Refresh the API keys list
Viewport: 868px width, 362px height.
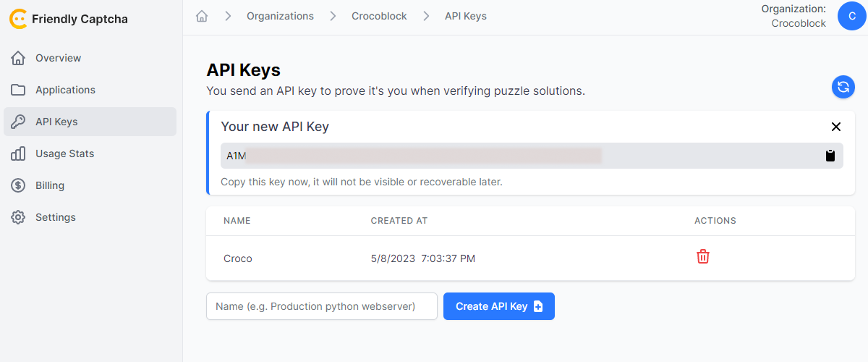pyautogui.click(x=843, y=87)
